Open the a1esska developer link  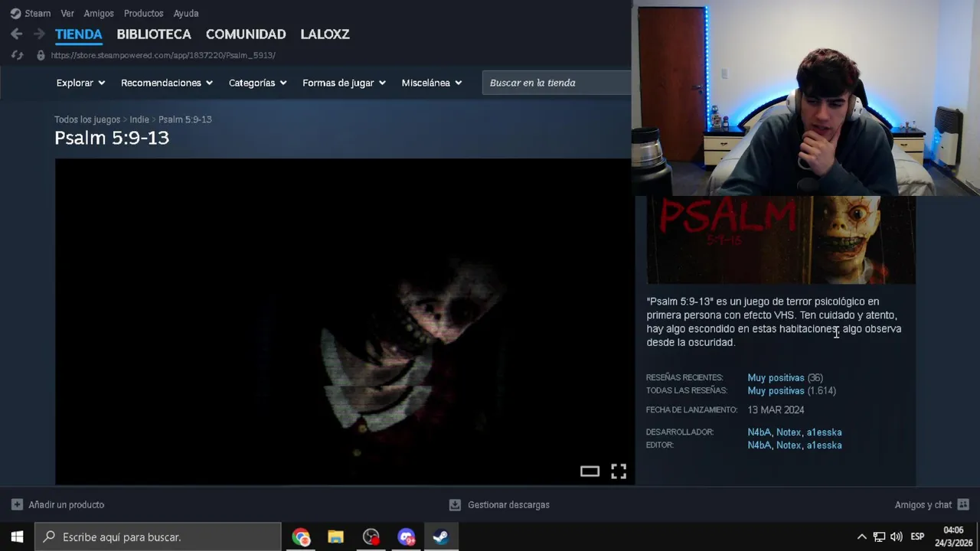pos(824,432)
